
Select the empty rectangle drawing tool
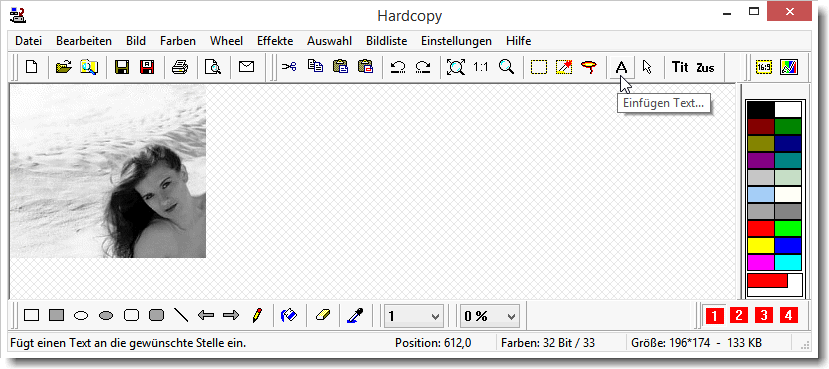(32, 316)
